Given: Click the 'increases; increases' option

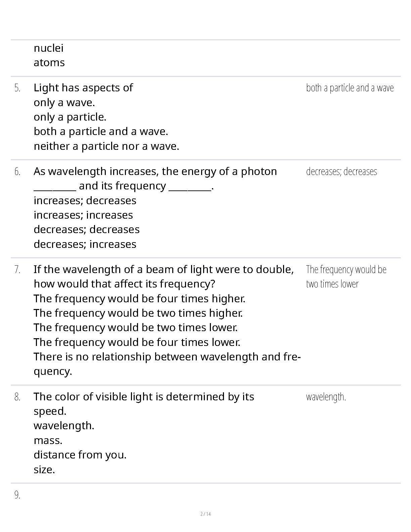Looking at the screenshot, I should pos(83,215).
